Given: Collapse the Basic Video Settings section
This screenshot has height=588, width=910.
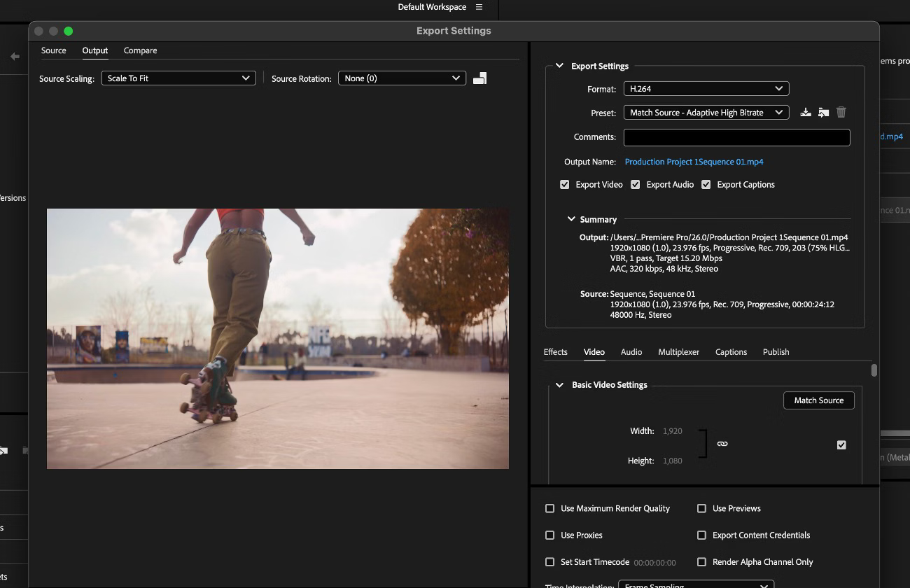Looking at the screenshot, I should click(559, 385).
